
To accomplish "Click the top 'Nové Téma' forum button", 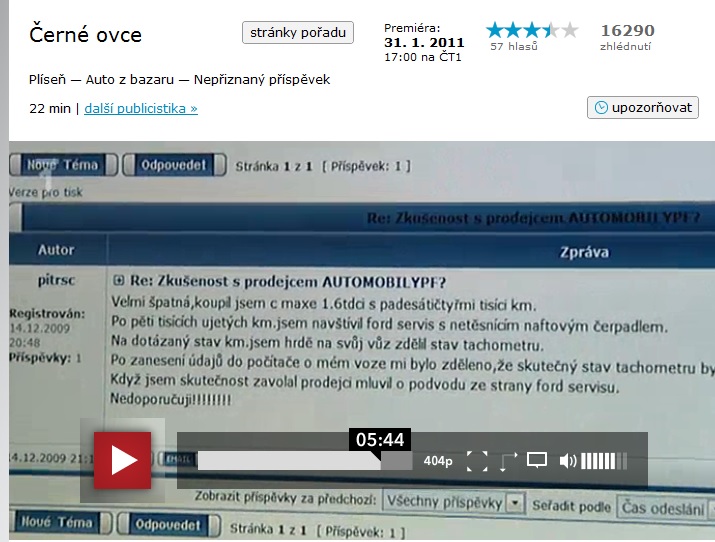I will point(62,165).
